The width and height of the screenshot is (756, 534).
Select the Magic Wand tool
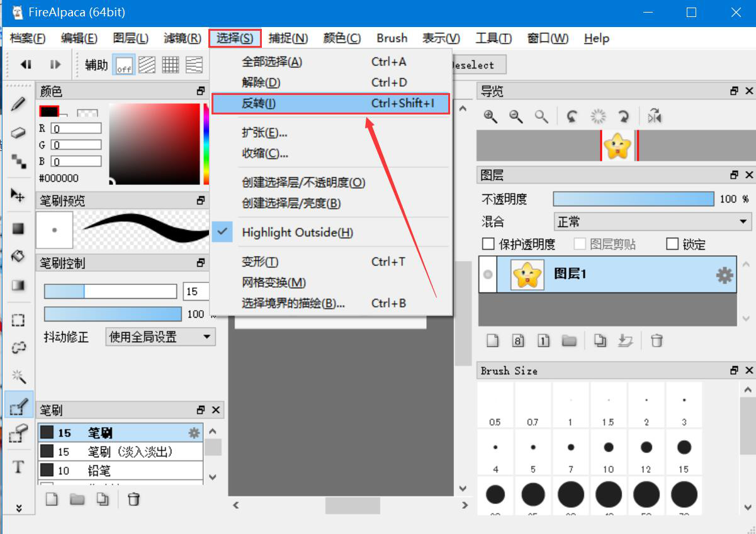coord(18,377)
